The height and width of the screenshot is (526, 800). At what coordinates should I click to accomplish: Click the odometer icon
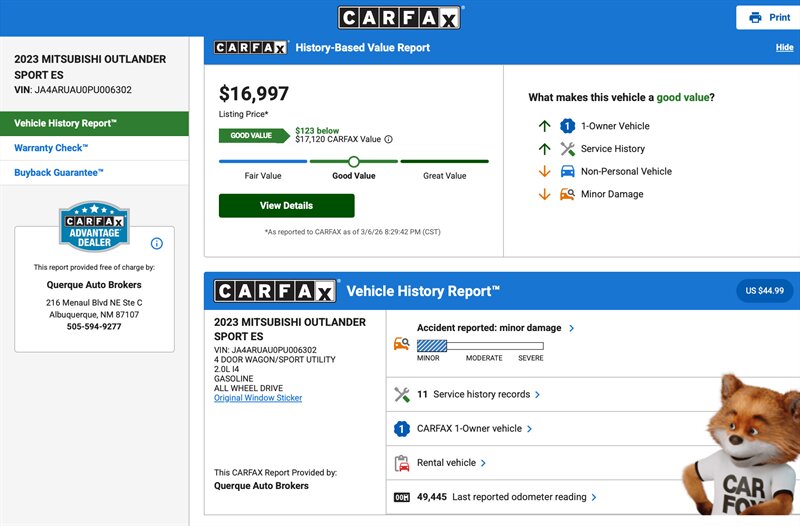point(402,497)
